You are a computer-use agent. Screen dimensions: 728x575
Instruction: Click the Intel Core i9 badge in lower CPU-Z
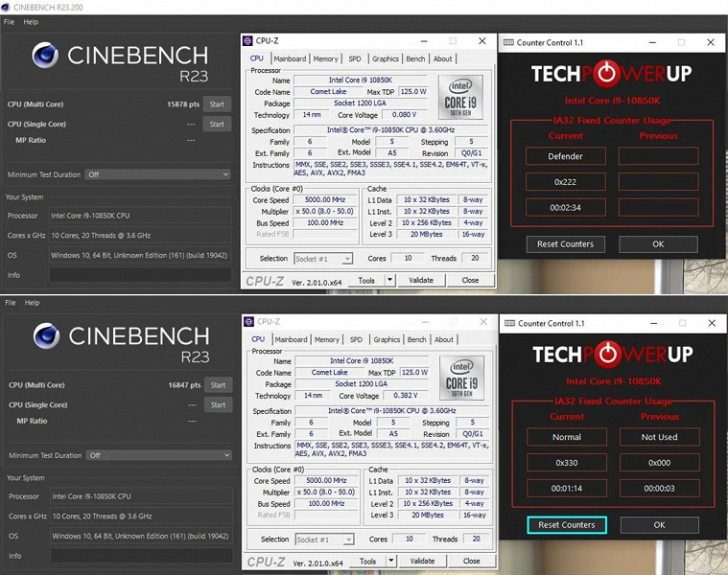point(461,378)
